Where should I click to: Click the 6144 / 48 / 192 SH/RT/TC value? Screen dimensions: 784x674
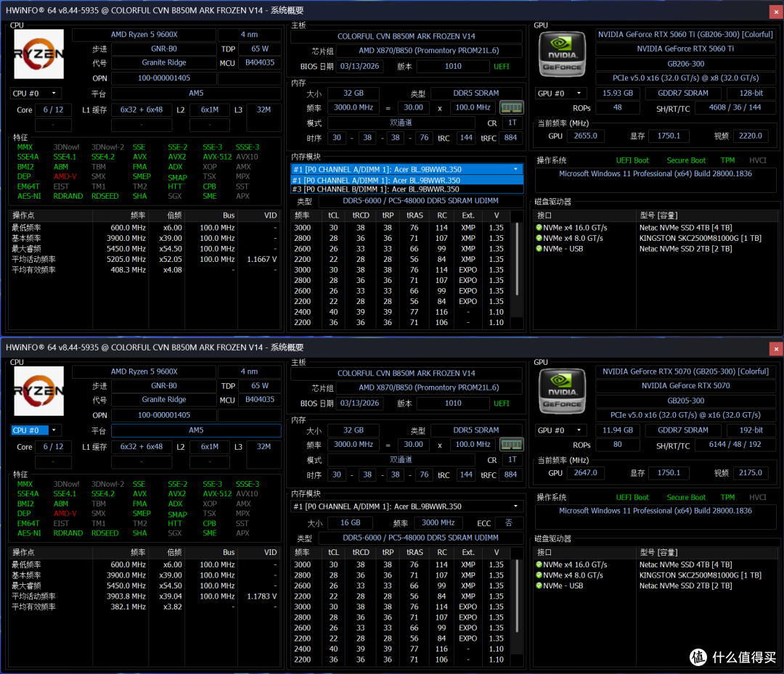tap(735, 444)
